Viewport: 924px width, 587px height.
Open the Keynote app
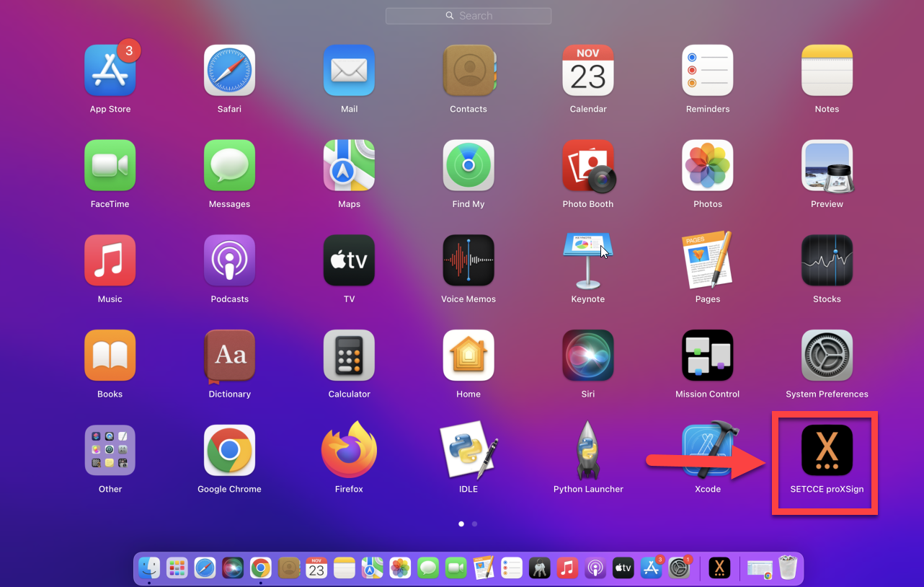(x=588, y=260)
